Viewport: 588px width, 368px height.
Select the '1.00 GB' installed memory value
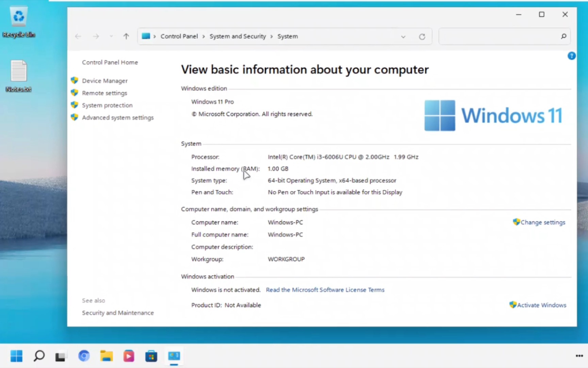(x=278, y=169)
